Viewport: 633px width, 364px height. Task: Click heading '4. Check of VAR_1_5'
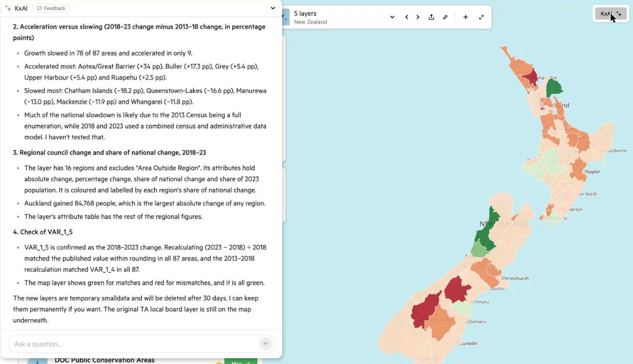tap(42, 232)
